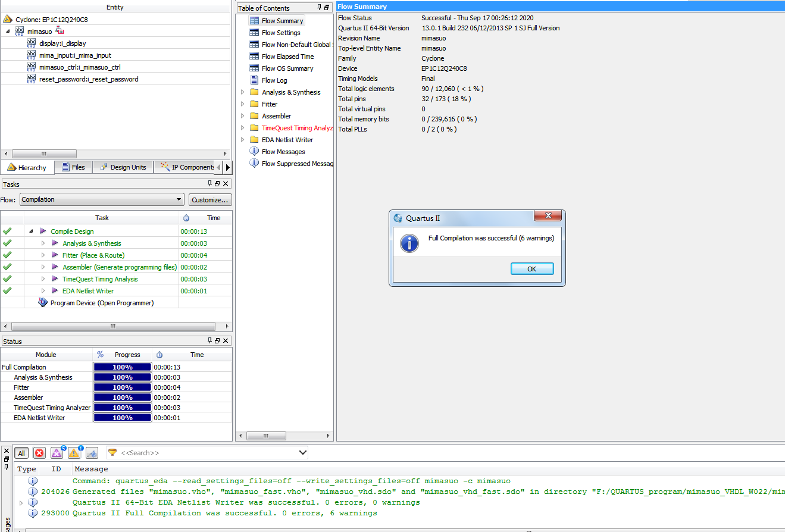785x532 pixels.
Task: Expand the EDA Netlist Writer successful message
Action: click(x=21, y=502)
